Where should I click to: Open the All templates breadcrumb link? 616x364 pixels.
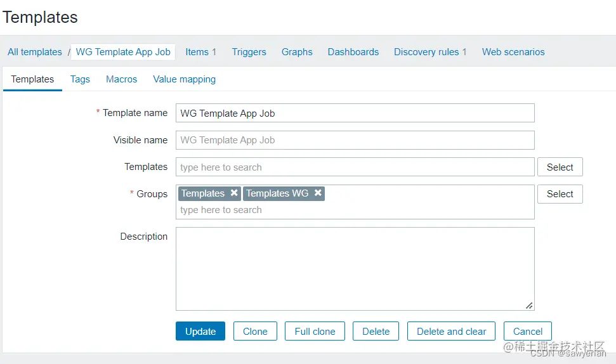pos(34,52)
